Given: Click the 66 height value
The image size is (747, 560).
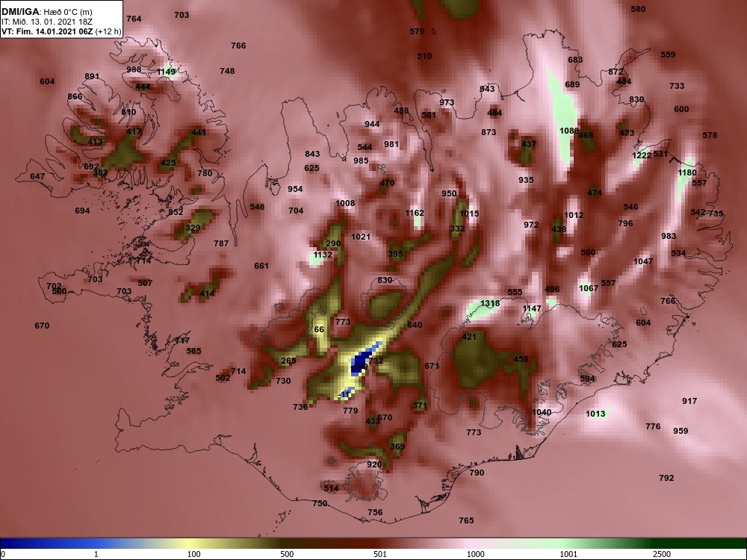Looking at the screenshot, I should pos(319,329).
